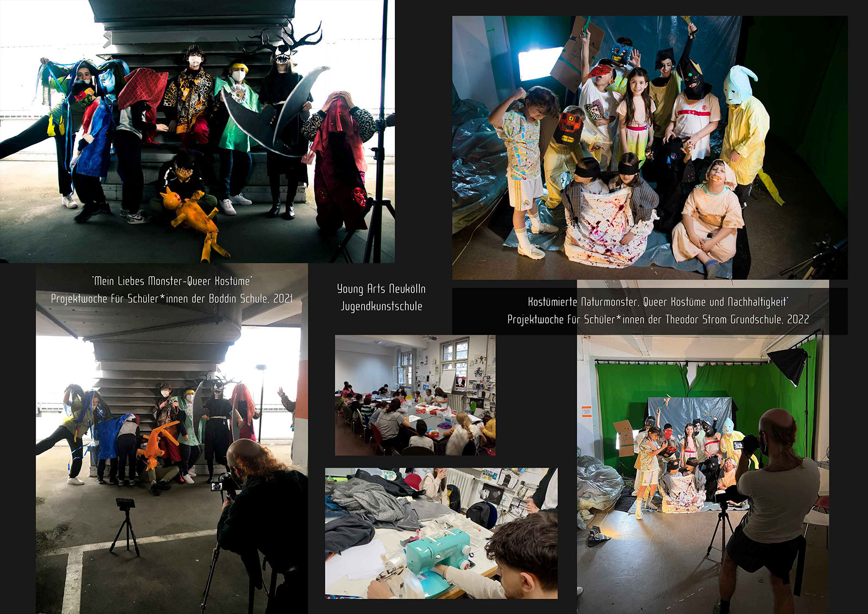This screenshot has width=868, height=614.
Task: Click the Theodor Strom Grundschule 2022 caption line
Action: [658, 319]
